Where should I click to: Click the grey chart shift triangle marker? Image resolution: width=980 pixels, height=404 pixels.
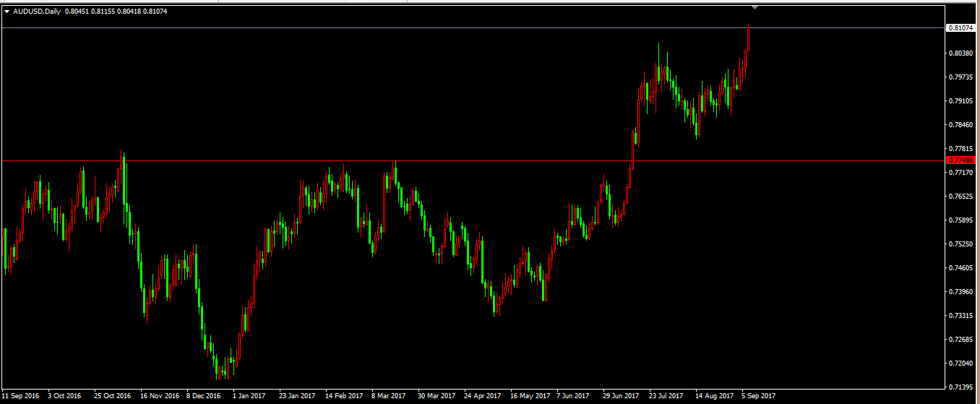click(x=755, y=8)
